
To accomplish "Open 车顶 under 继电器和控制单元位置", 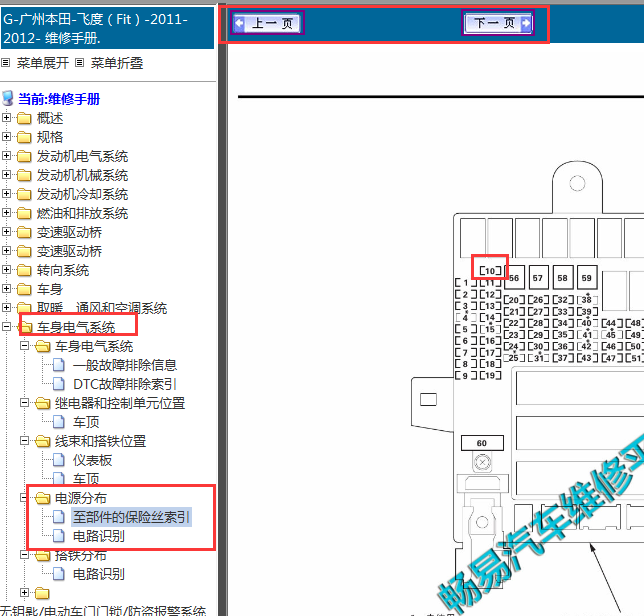I will click(86, 422).
